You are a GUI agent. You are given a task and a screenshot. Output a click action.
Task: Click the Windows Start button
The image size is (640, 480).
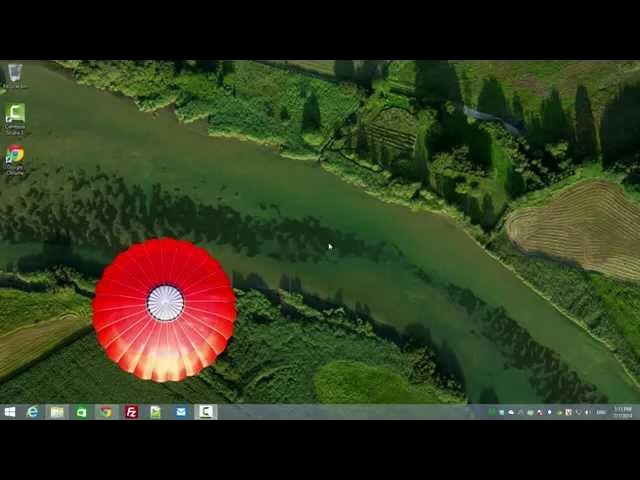click(9, 411)
